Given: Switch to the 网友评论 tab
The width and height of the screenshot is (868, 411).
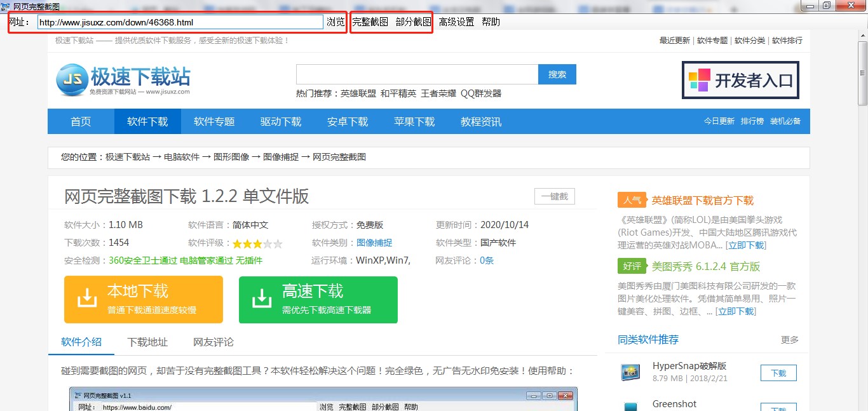Looking at the screenshot, I should click(x=214, y=342).
